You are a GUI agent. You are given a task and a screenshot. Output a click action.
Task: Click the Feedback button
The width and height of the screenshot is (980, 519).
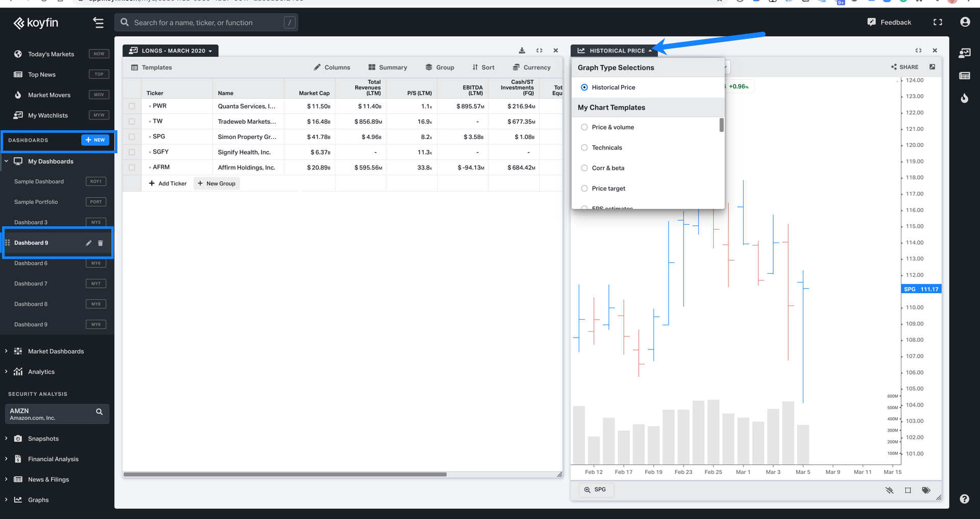(x=889, y=22)
